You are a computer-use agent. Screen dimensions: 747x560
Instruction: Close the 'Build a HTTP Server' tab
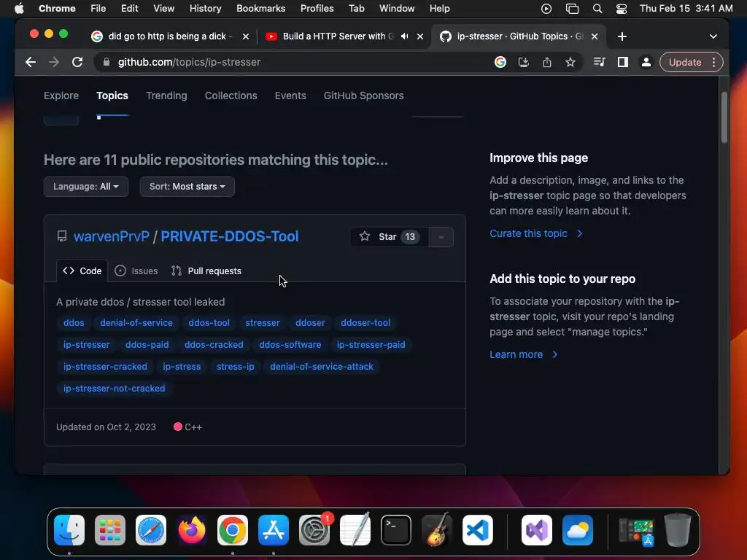tap(420, 36)
